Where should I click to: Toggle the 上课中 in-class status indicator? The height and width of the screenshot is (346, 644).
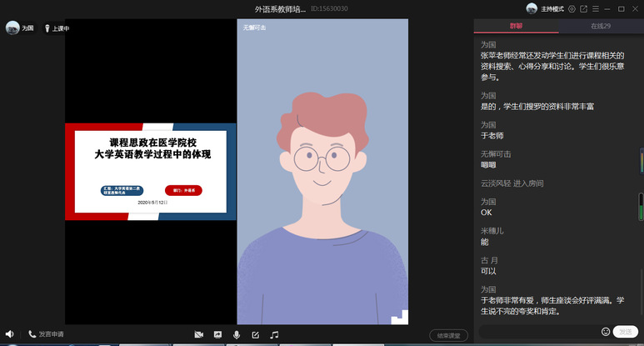[56, 28]
